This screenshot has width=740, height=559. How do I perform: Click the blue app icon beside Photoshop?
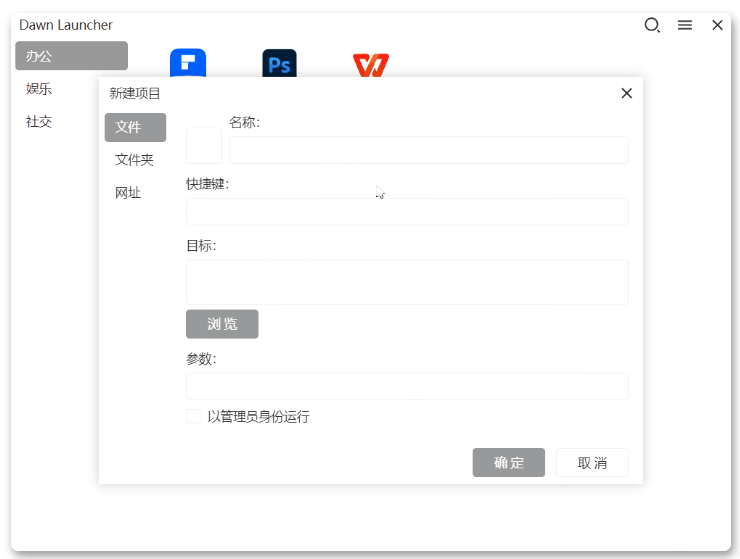point(188,64)
